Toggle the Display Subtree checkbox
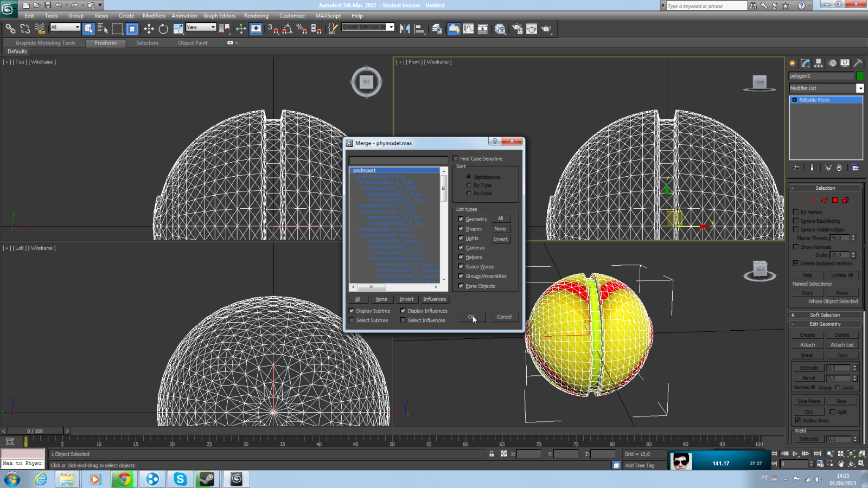868x488 pixels. 352,311
